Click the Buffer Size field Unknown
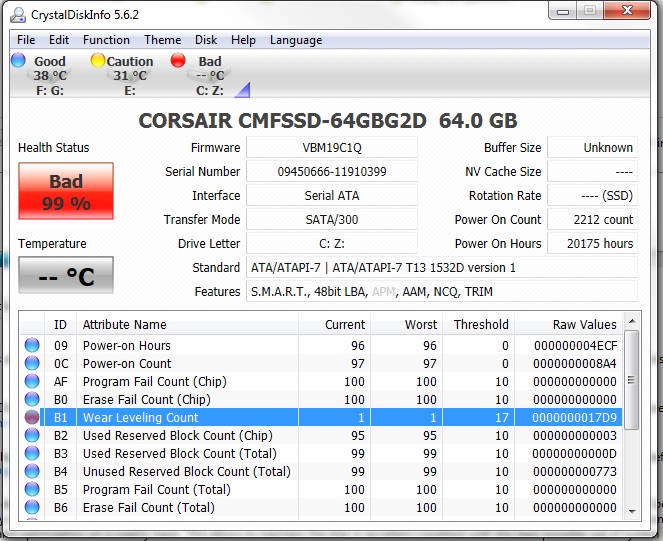 pos(592,148)
